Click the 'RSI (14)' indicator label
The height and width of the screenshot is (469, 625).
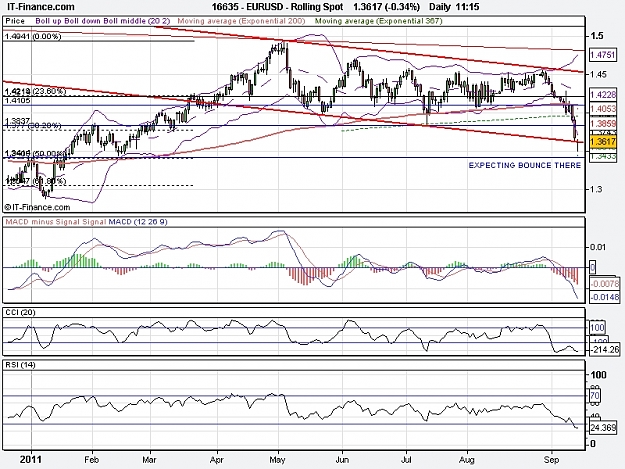[x=20, y=365]
